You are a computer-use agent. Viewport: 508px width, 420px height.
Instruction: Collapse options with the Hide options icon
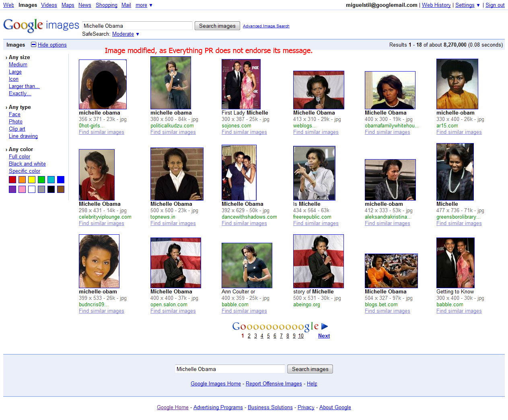(33, 45)
